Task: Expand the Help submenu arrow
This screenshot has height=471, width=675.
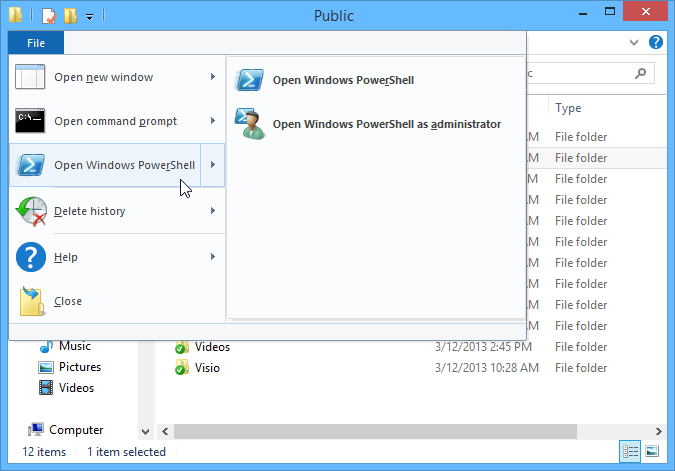Action: (x=212, y=257)
